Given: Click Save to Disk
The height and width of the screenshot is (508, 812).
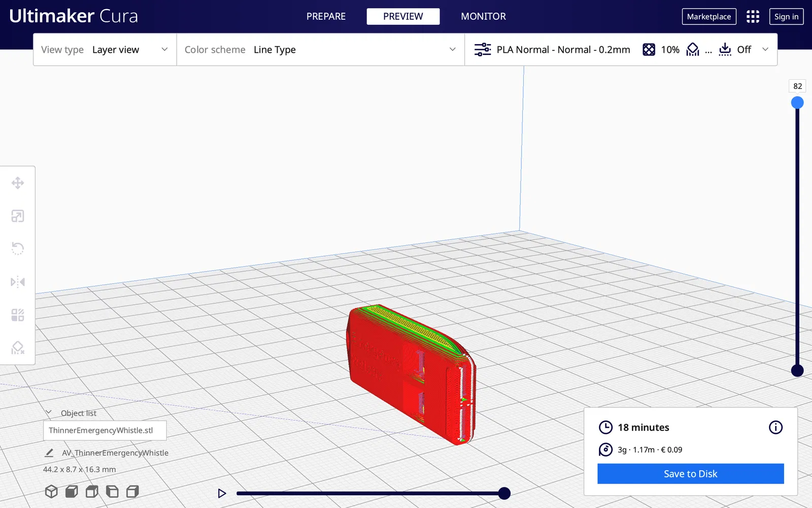Looking at the screenshot, I should tap(690, 473).
